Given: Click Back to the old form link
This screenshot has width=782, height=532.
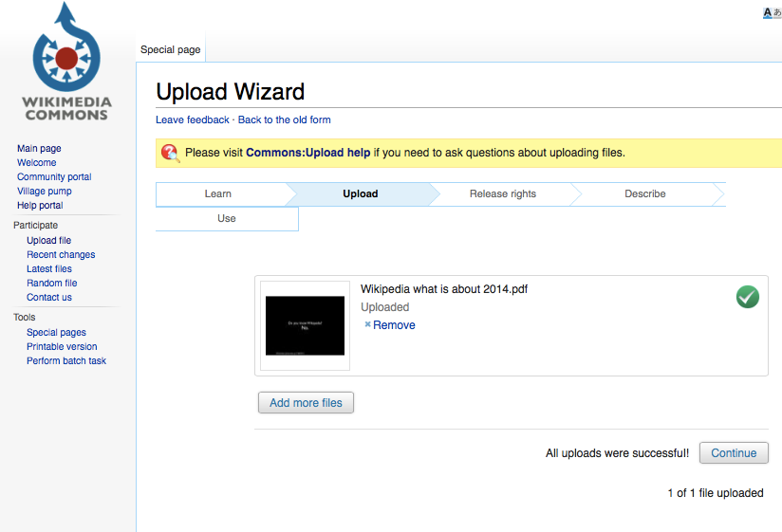Looking at the screenshot, I should pyautogui.click(x=285, y=119).
